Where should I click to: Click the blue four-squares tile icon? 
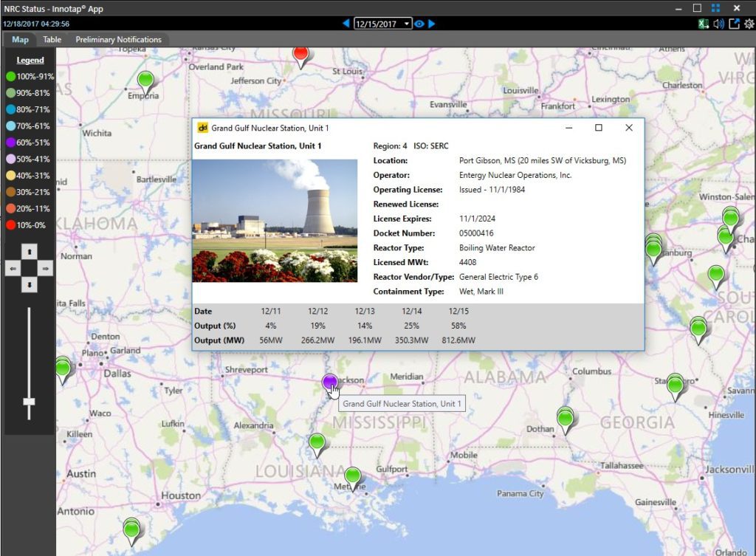pyautogui.click(x=715, y=8)
